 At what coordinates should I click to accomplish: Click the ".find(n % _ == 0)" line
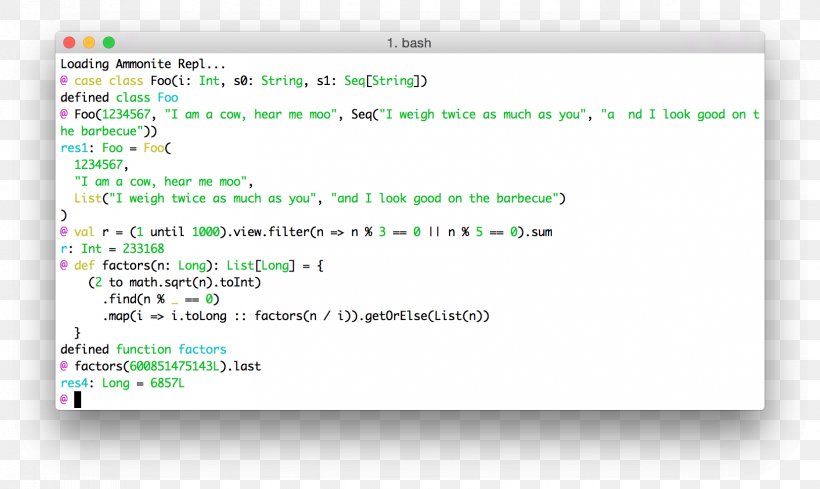pos(161,299)
